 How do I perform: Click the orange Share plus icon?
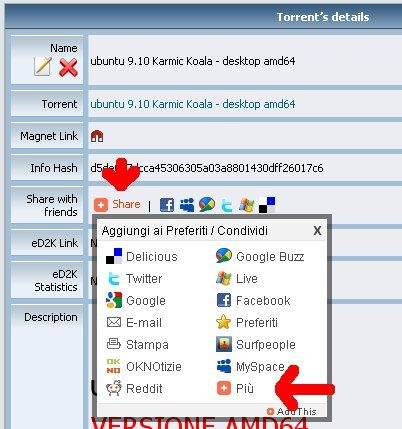(101, 205)
